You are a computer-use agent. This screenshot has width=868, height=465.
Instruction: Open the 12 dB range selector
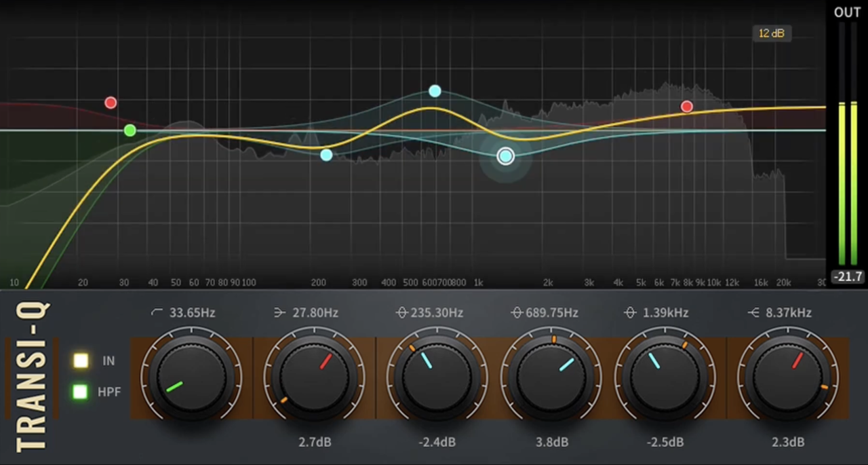[x=772, y=33]
